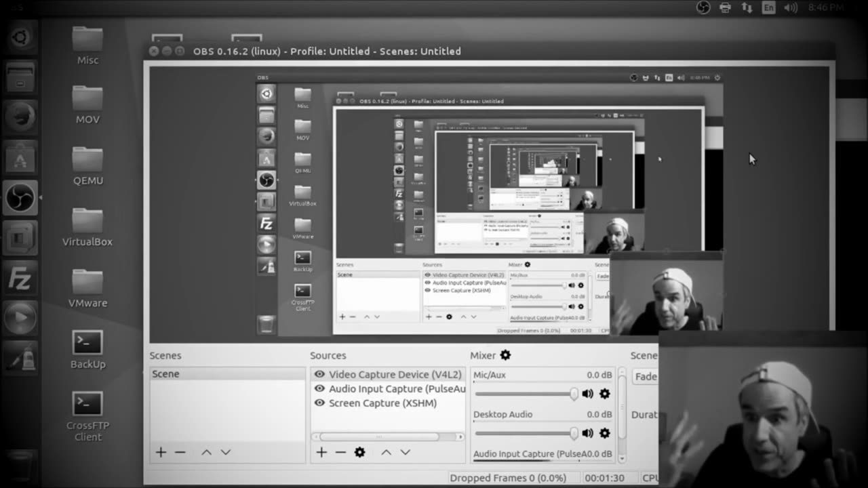Open the Misc folder on desktop
The width and height of the screenshot is (868, 488).
(x=87, y=45)
